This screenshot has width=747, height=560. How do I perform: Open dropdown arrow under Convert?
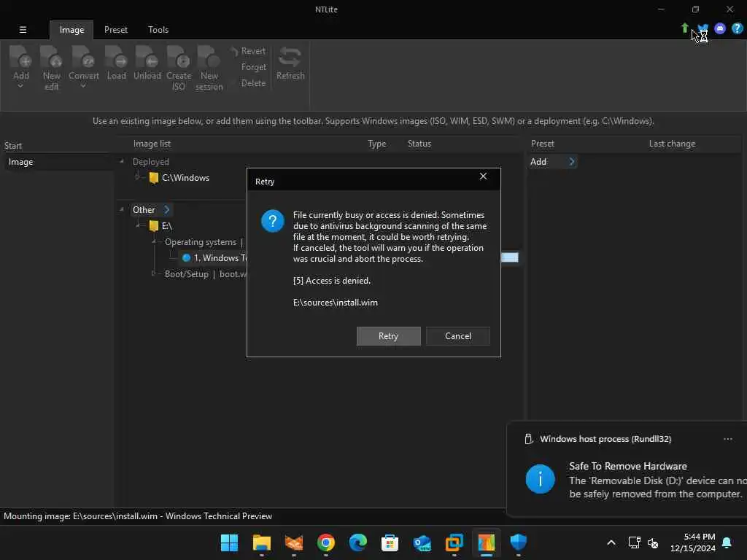point(83,86)
